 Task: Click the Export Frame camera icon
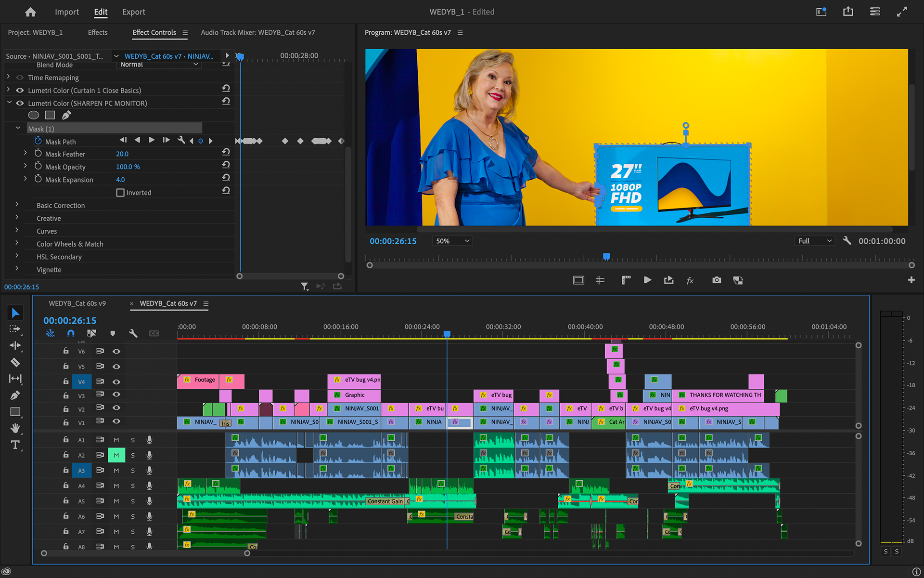pos(717,280)
